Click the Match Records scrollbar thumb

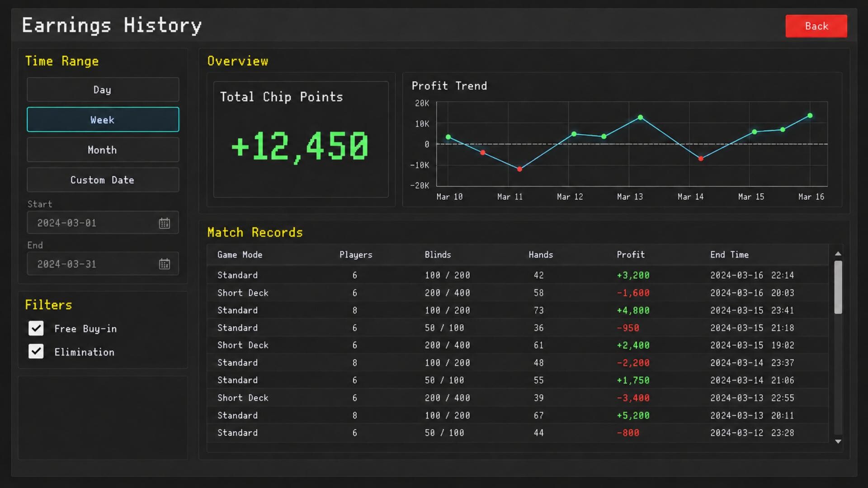pyautogui.click(x=838, y=287)
